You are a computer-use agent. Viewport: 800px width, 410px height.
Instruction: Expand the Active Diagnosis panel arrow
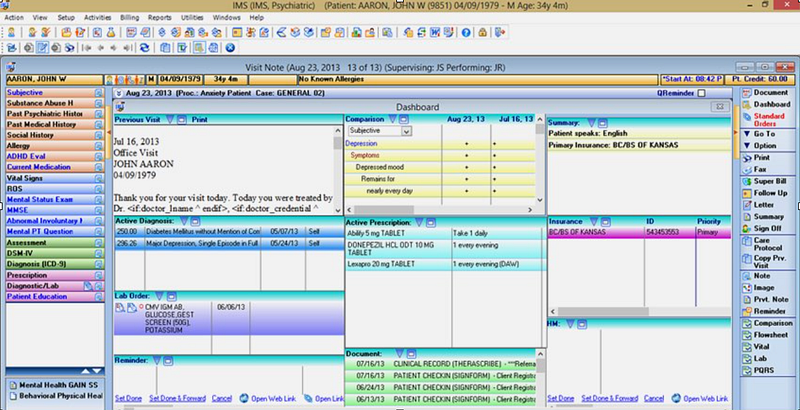[x=184, y=221]
